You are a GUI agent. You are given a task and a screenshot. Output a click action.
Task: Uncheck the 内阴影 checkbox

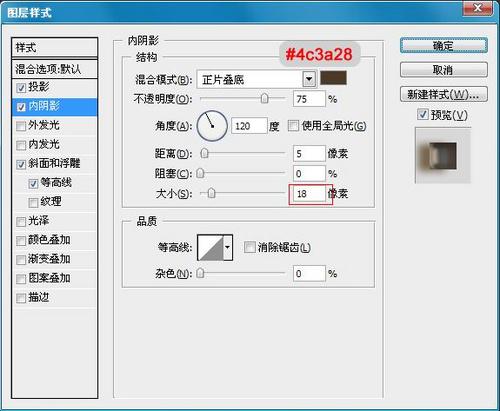[21, 107]
